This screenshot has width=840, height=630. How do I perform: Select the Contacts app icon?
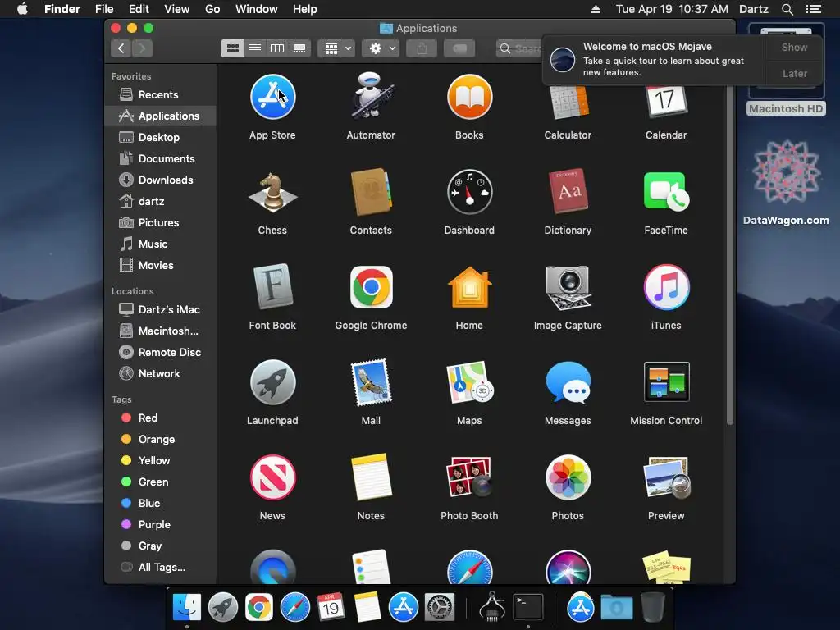(371, 192)
